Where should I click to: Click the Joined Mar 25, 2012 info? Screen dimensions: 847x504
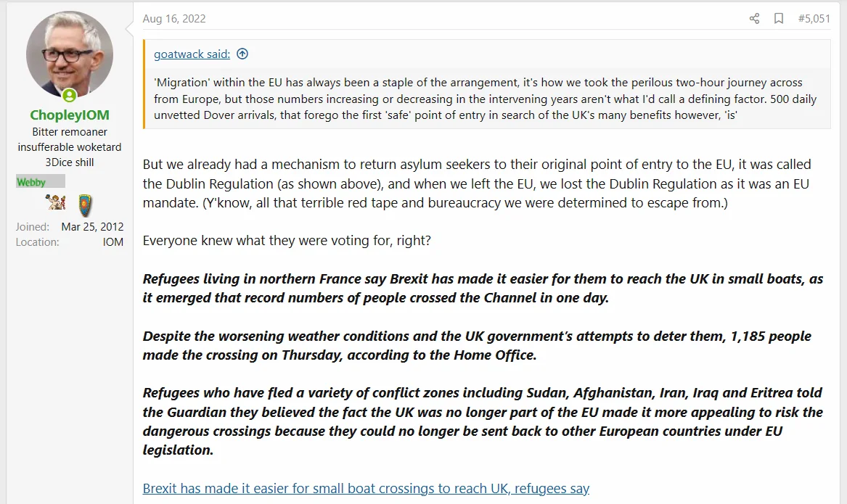[70, 227]
